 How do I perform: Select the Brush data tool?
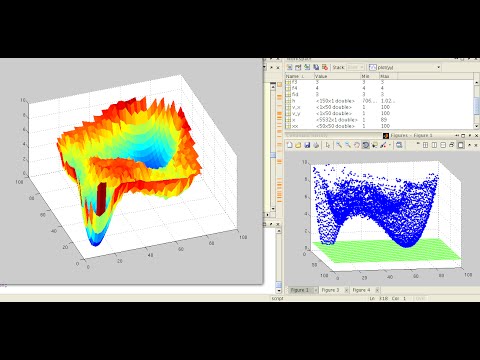(383, 145)
